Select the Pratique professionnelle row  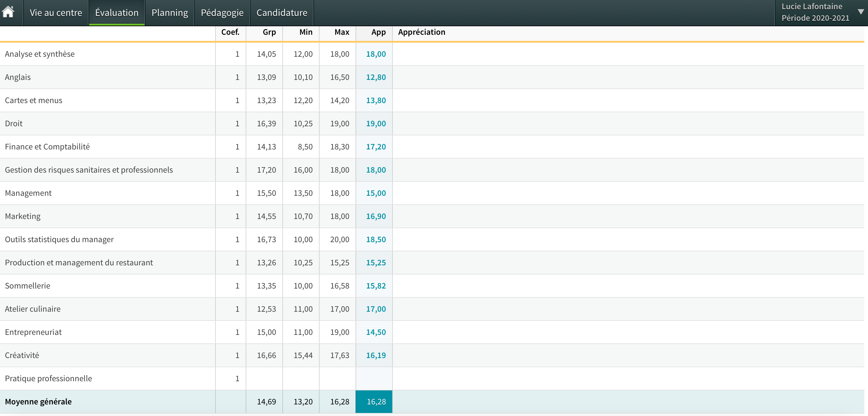pyautogui.click(x=48, y=378)
